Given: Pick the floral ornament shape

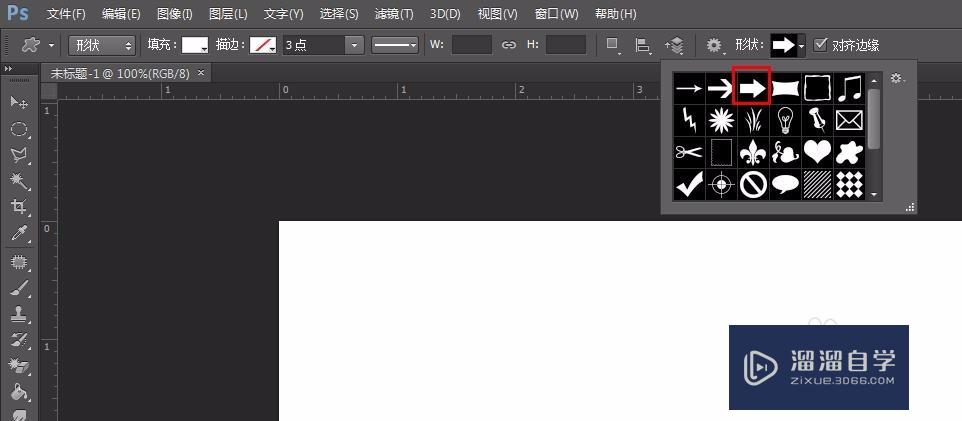Looking at the screenshot, I should pos(785,153).
